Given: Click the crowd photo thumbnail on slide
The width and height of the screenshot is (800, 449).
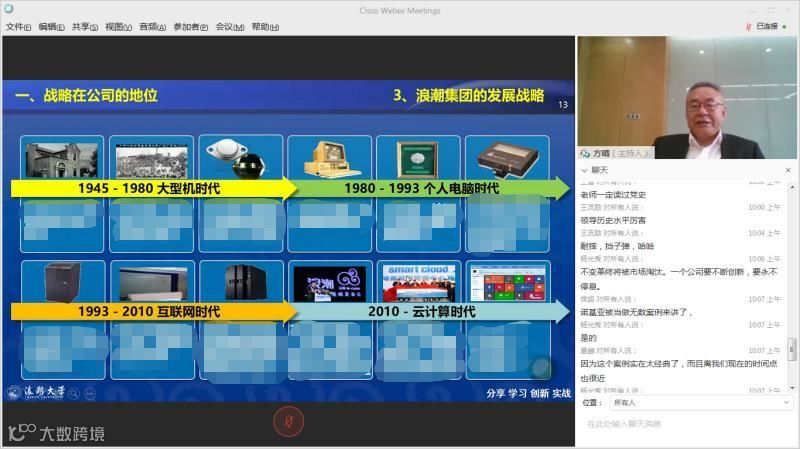Looking at the screenshot, I should [152, 161].
